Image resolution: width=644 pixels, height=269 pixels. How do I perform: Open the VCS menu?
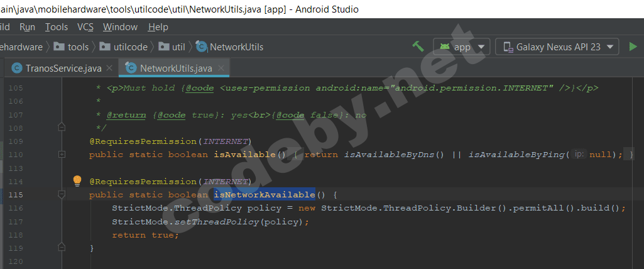(x=85, y=27)
